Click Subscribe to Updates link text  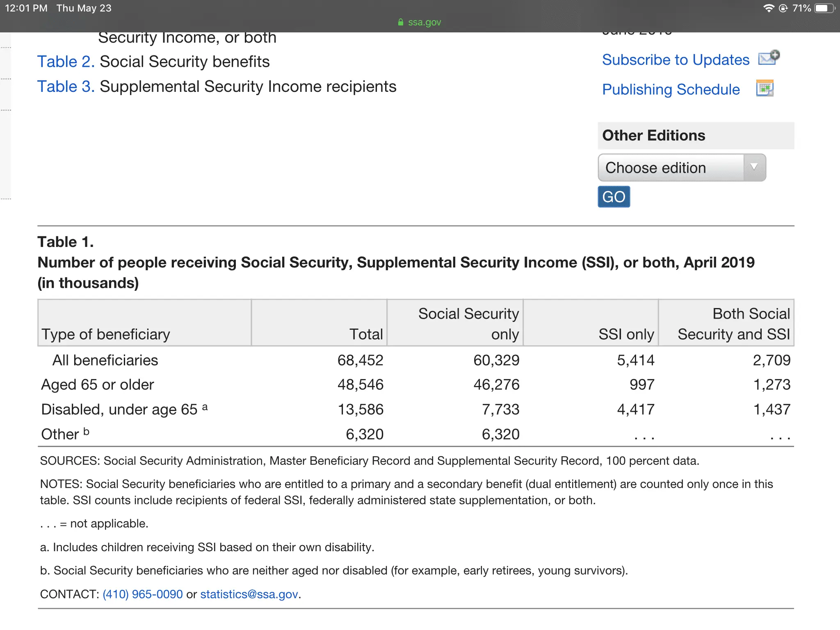point(675,60)
